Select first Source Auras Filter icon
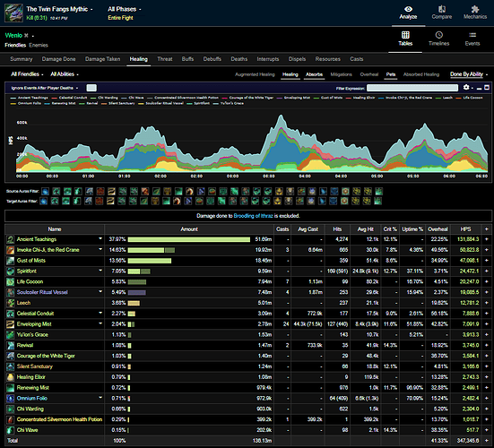 pyautogui.click(x=45, y=191)
